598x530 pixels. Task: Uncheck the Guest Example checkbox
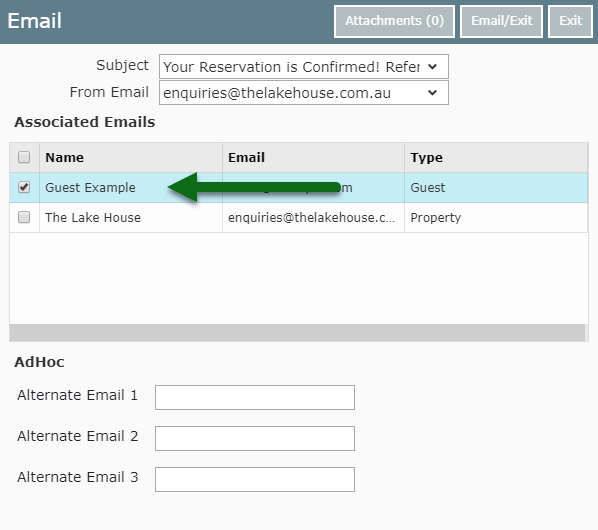point(24,187)
